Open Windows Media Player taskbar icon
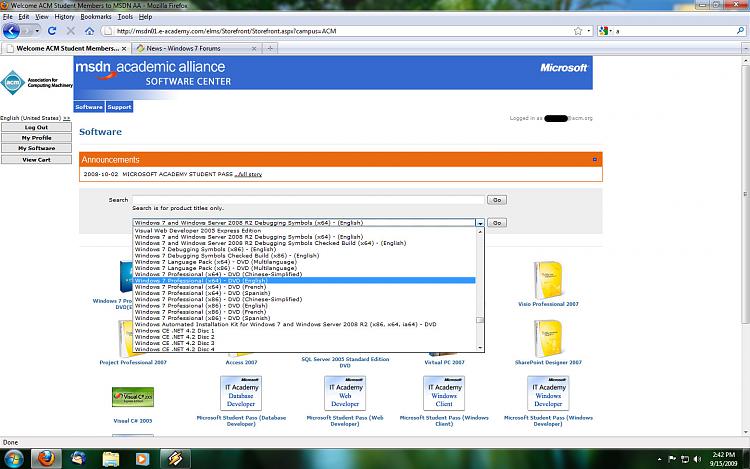Screen dimensions: 750x469 tap(142, 459)
